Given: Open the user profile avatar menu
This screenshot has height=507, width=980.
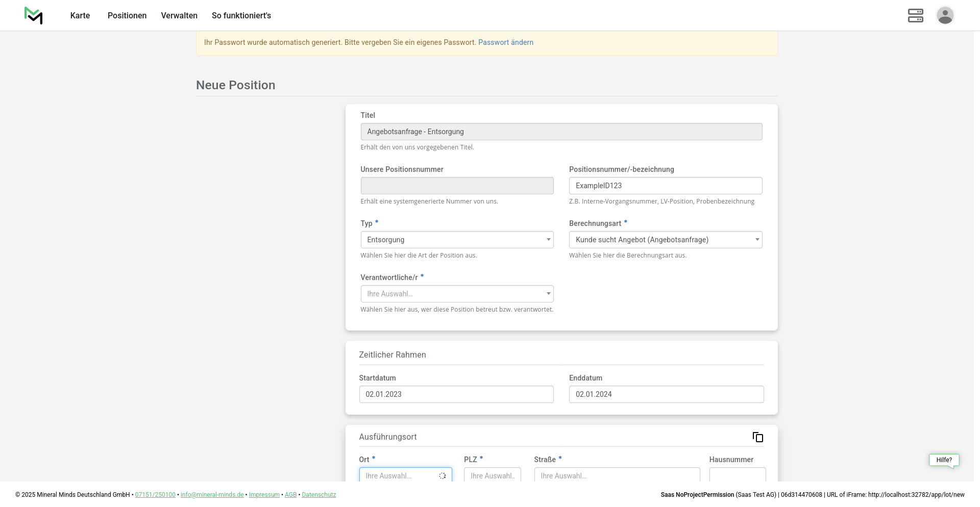Looking at the screenshot, I should (945, 15).
